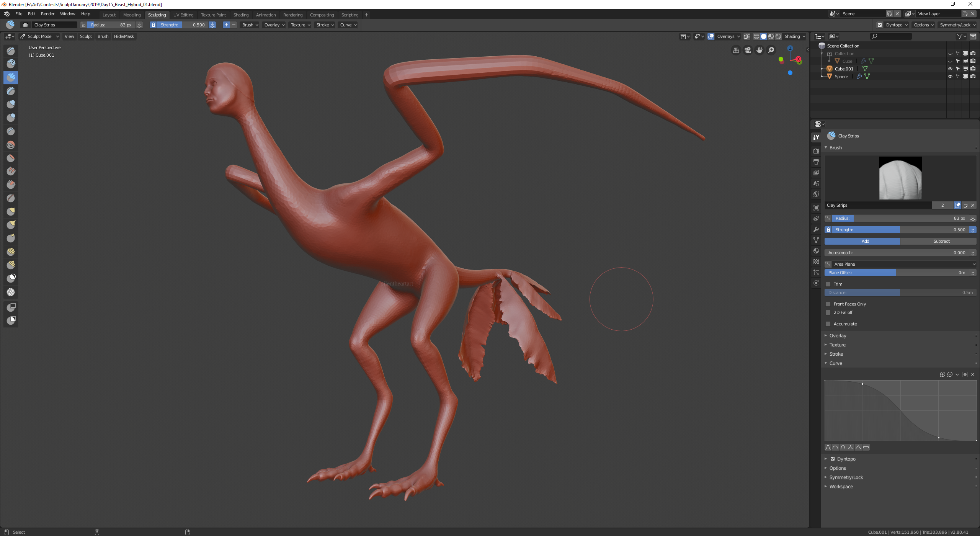The height and width of the screenshot is (536, 980).
Task: Click the Clay Strips brush preview thumbnail
Action: click(900, 178)
